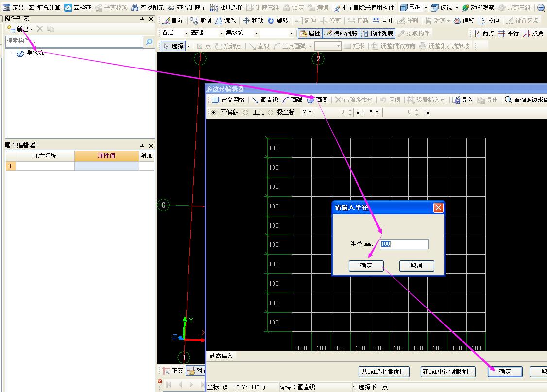Image resolution: width=547 pixels, height=392 pixels.
Task: Click the 复制 copy tool
Action: click(x=201, y=20)
